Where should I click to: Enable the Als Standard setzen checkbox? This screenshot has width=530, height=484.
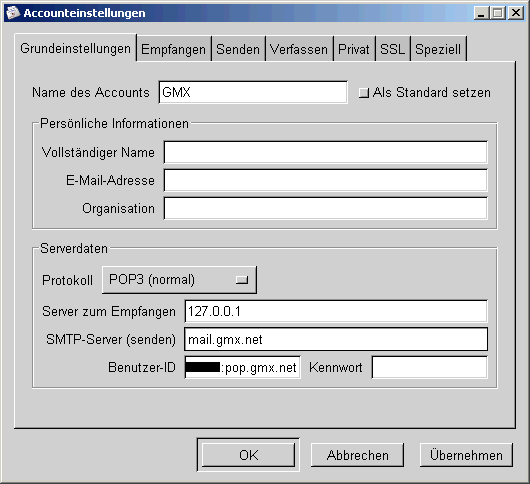363,93
